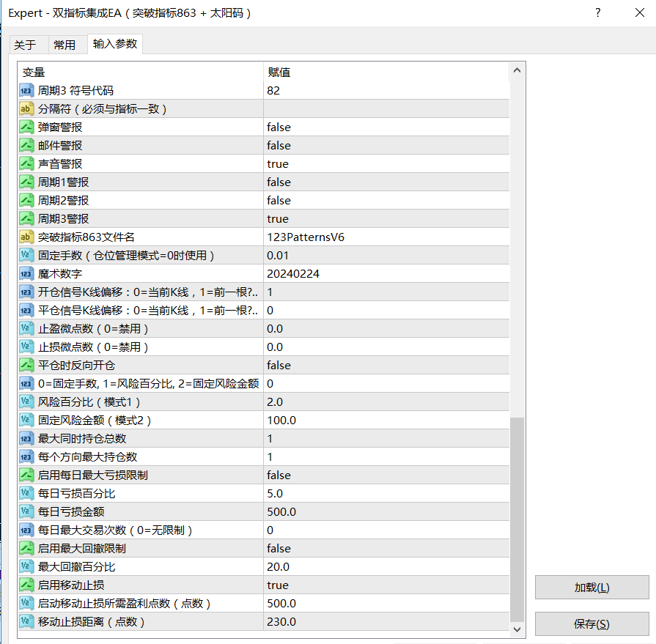This screenshot has height=644, width=656.
Task: Click the 100.0 fixed risk amount value
Action: [x=281, y=421]
